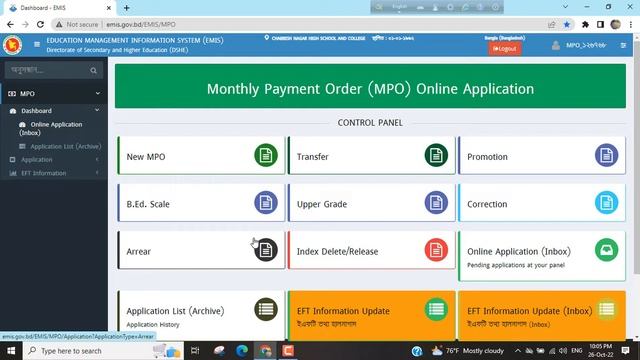Click the Windows Start button
The height and width of the screenshot is (360, 640).
coord(11,351)
